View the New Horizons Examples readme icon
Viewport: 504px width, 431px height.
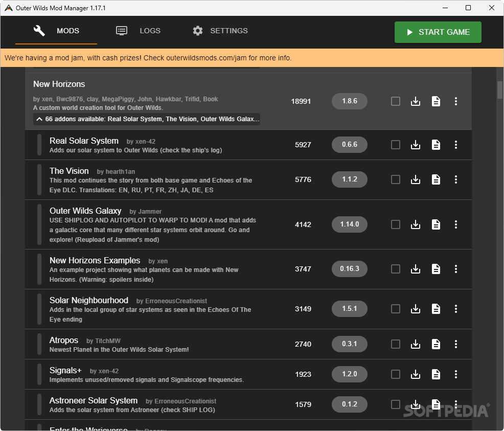(436, 269)
